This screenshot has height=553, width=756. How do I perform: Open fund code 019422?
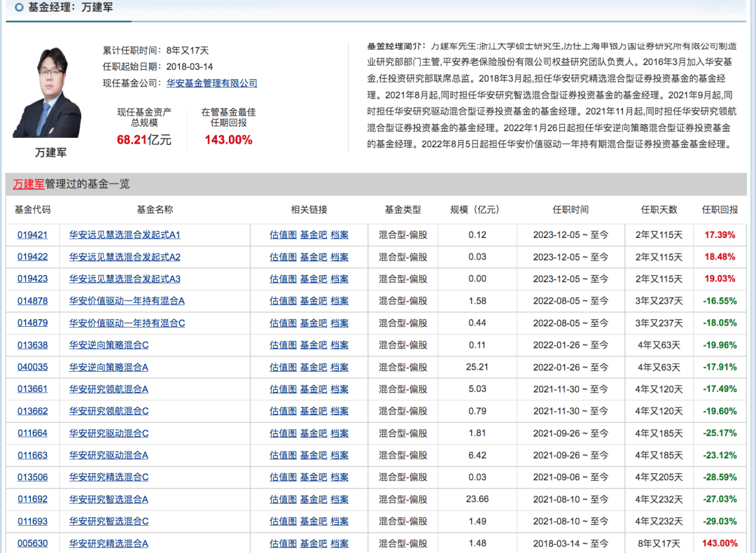(32, 257)
